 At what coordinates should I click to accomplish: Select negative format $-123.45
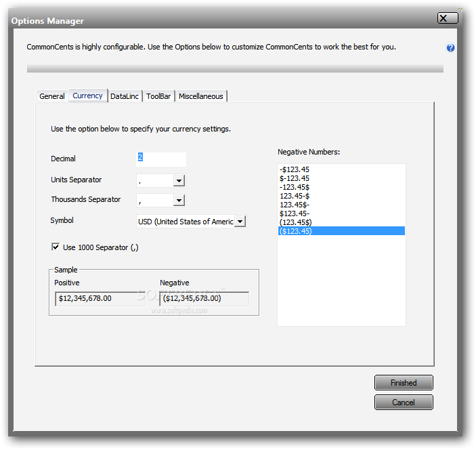tap(341, 178)
